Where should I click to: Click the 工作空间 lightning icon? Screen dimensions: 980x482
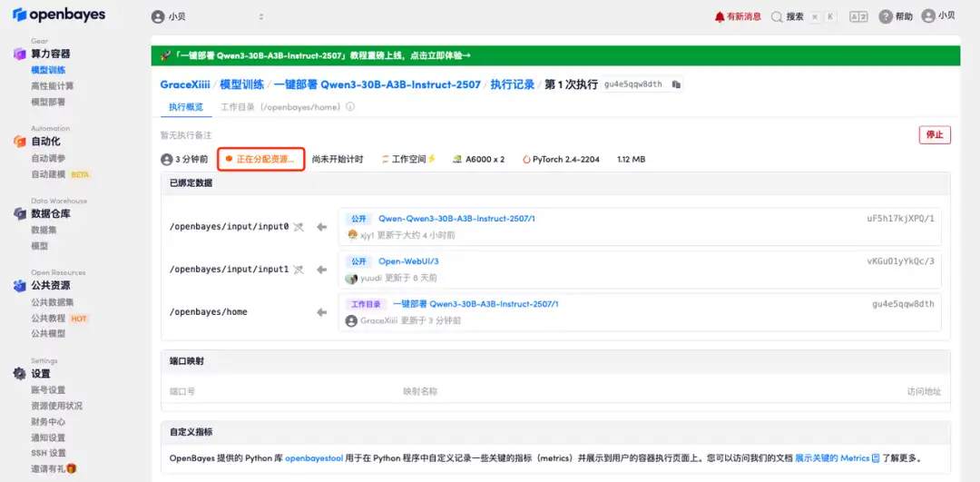431,159
